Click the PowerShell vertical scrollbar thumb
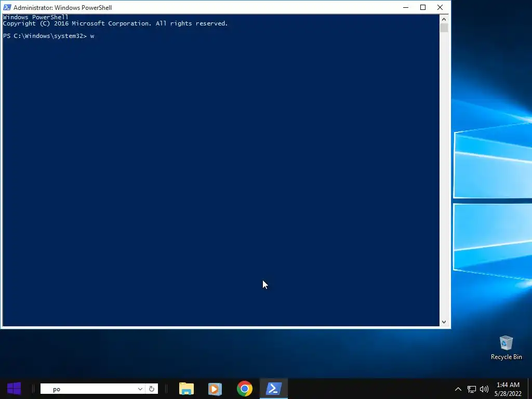This screenshot has height=399, width=532. 444,28
